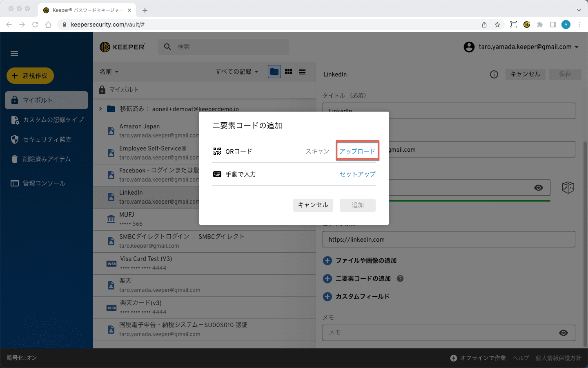Image resolution: width=588 pixels, height=368 pixels.
Task: Click the アップロード link for QR code
Action: (357, 151)
